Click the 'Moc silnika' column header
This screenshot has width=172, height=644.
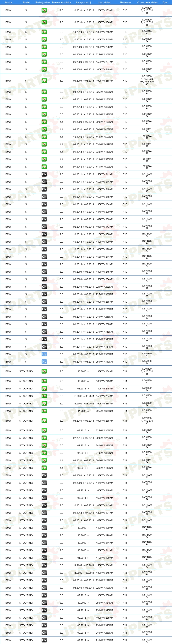pyautogui.click(x=104, y=2)
